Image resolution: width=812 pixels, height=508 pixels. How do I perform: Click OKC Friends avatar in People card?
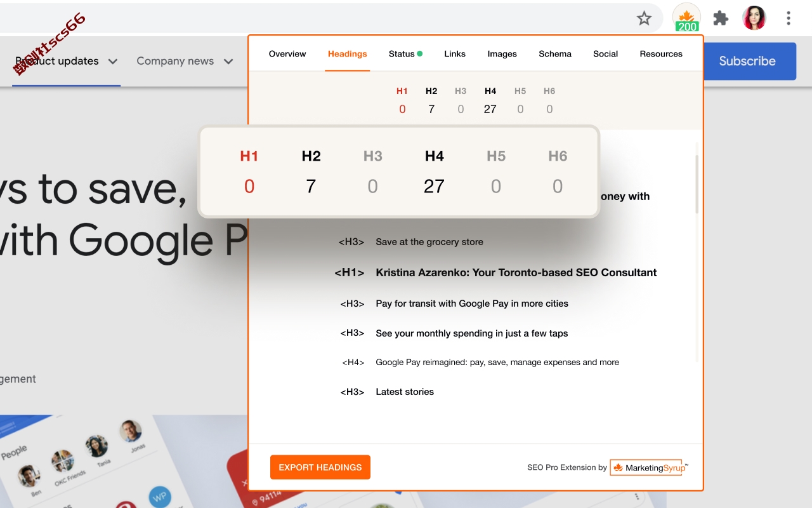tap(63, 460)
